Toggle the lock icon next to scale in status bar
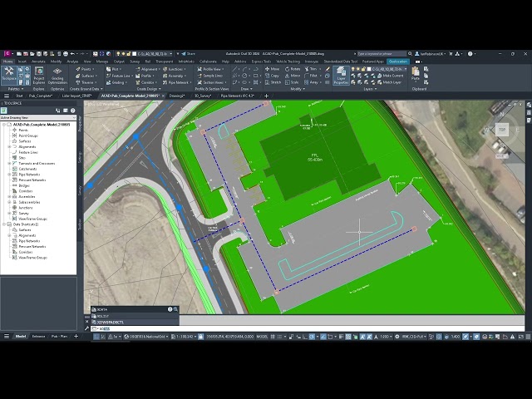Image resolution: width=532 pixels, height=399 pixels. (x=201, y=337)
